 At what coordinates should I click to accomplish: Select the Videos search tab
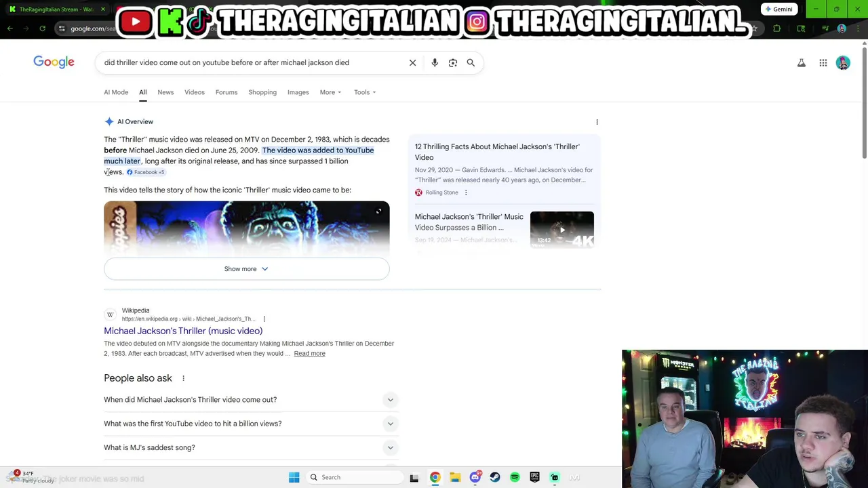(x=195, y=92)
